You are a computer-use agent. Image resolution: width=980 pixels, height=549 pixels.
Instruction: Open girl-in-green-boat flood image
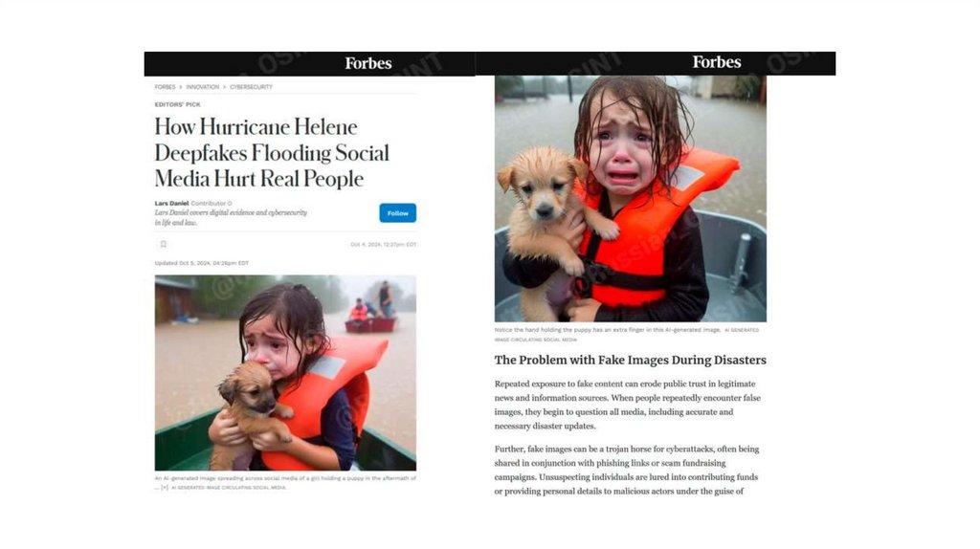285,373
